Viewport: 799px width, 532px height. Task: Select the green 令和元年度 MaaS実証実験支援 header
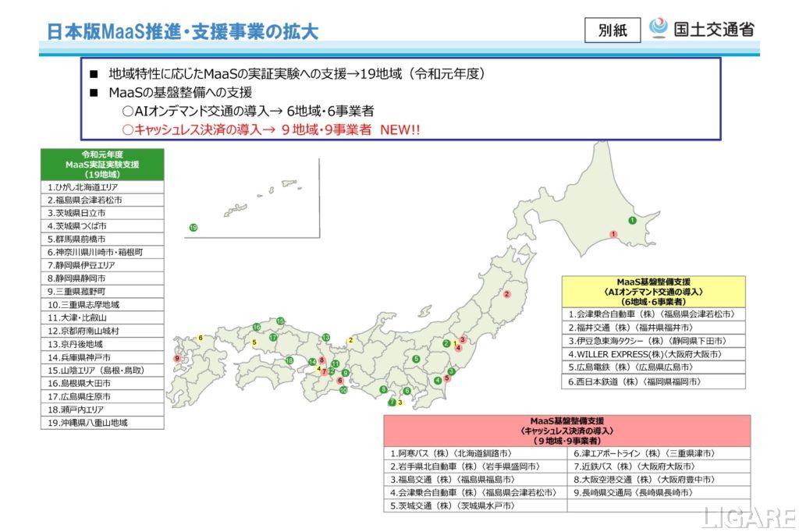(x=102, y=165)
